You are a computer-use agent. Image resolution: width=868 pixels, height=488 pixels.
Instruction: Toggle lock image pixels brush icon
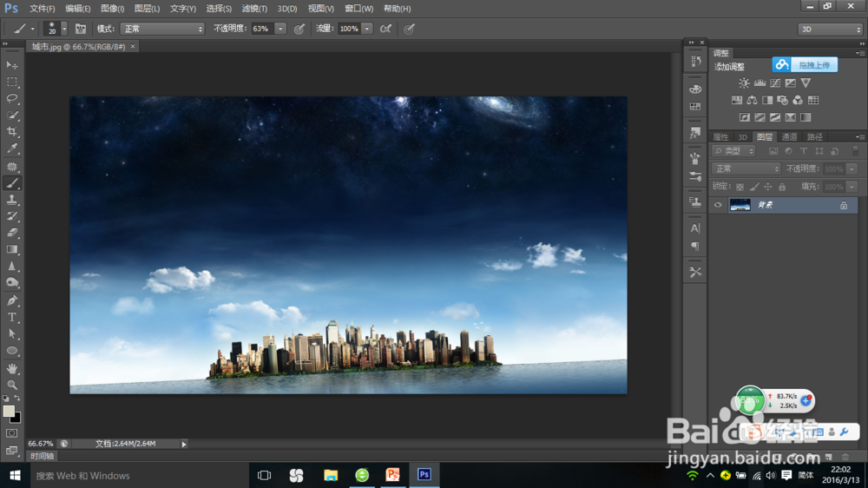754,187
